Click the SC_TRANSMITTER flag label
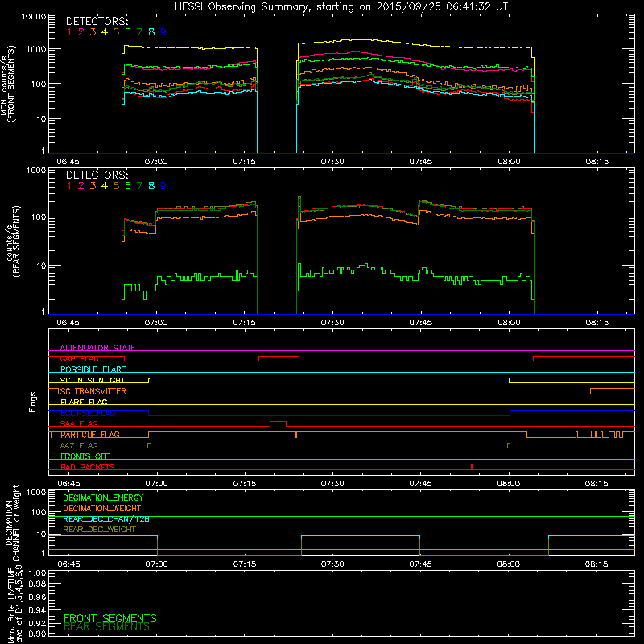The image size is (644, 644). [x=93, y=391]
